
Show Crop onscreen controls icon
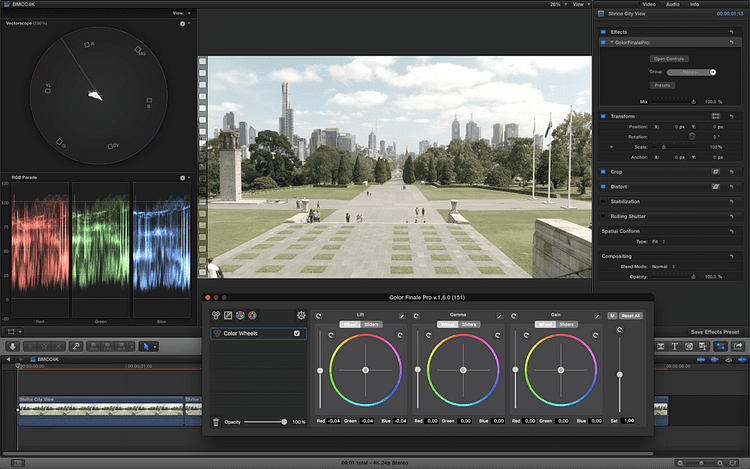pos(716,172)
